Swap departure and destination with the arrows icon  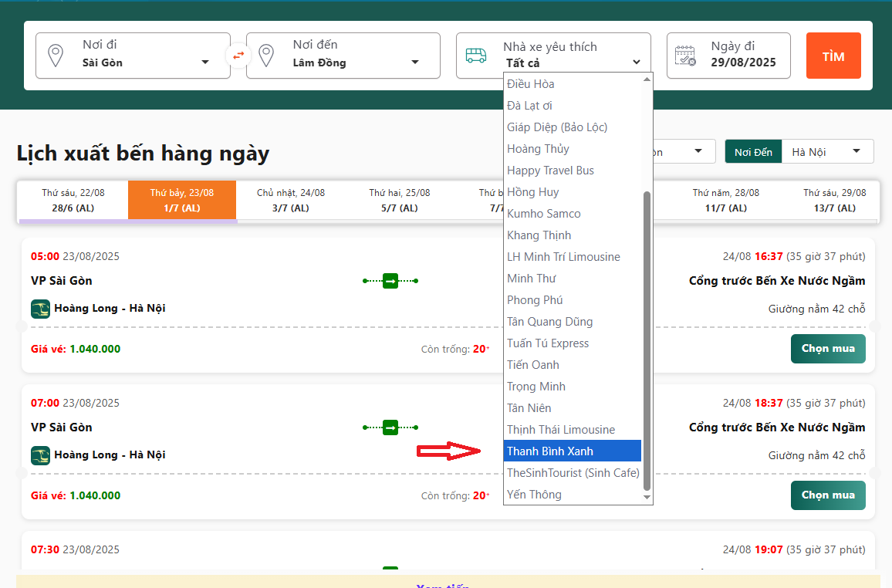238,56
